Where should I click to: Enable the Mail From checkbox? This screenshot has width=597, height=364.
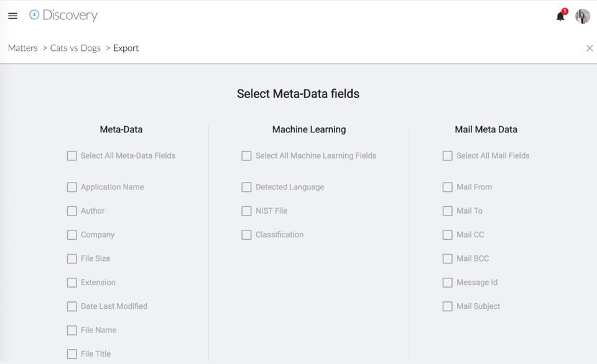point(448,187)
